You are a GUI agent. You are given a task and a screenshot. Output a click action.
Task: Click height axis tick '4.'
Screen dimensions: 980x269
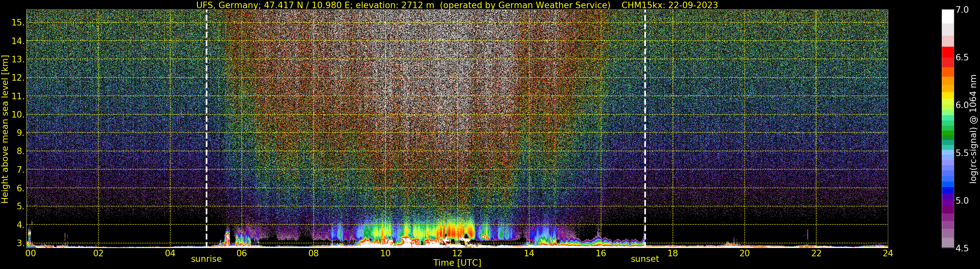(x=20, y=225)
